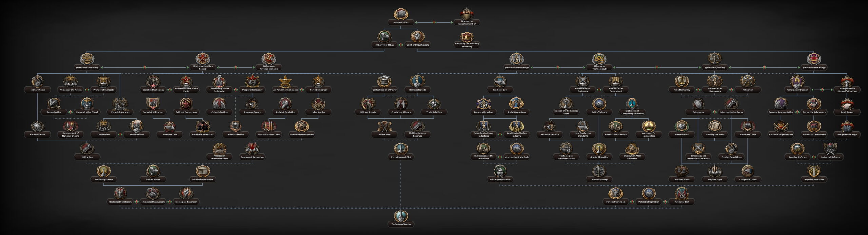Pick the Focus on Technocracy atom icon

point(599,59)
